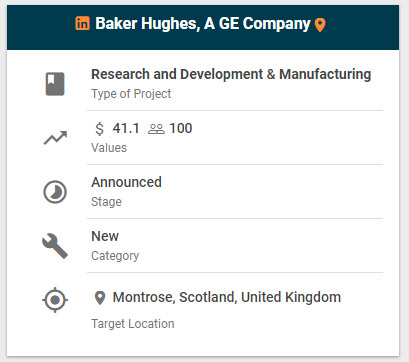This screenshot has height=362, width=409.
Task: Click the dollar sign investment icon
Action: pos(99,129)
